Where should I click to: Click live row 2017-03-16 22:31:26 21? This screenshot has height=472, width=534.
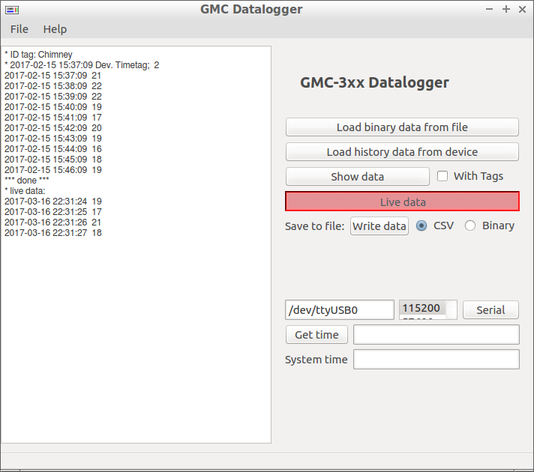53,222
